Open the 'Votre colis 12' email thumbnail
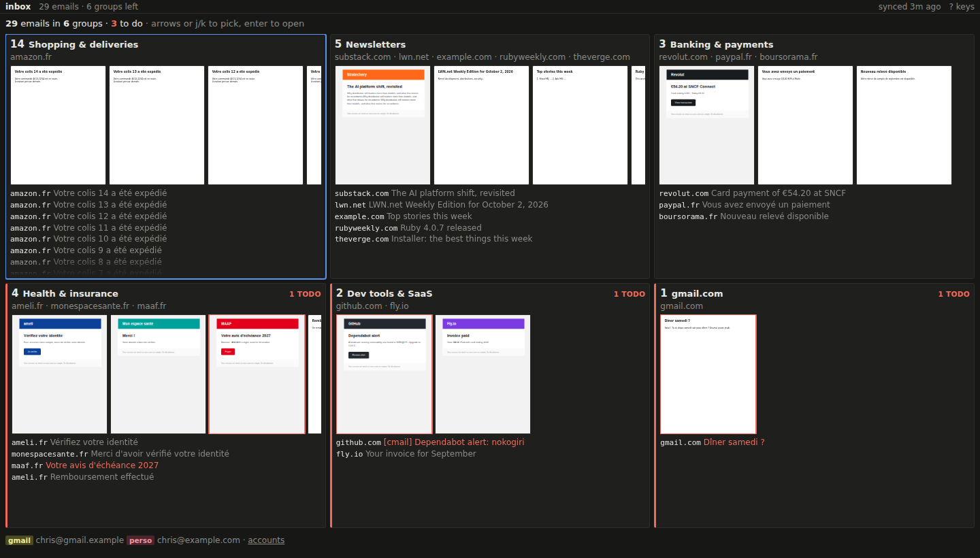Image resolution: width=980 pixels, height=558 pixels. (x=255, y=125)
